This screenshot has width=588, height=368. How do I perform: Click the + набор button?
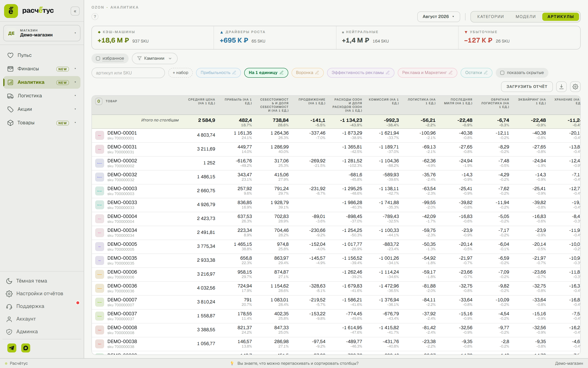(x=180, y=73)
